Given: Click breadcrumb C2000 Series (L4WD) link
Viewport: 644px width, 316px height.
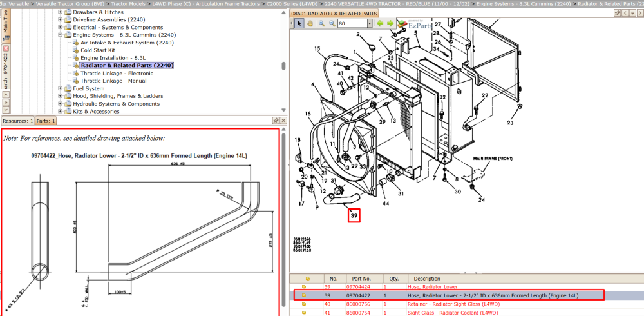Looking at the screenshot, I should pos(292,3).
